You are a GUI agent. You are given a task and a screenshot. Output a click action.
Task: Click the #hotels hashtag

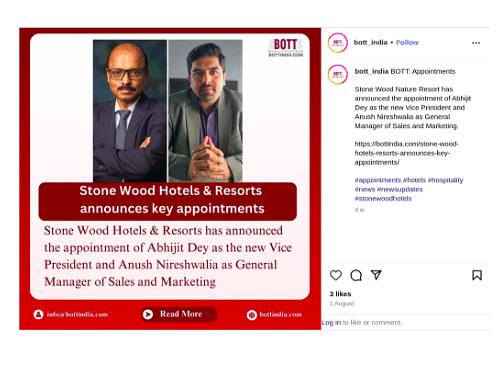point(414,180)
